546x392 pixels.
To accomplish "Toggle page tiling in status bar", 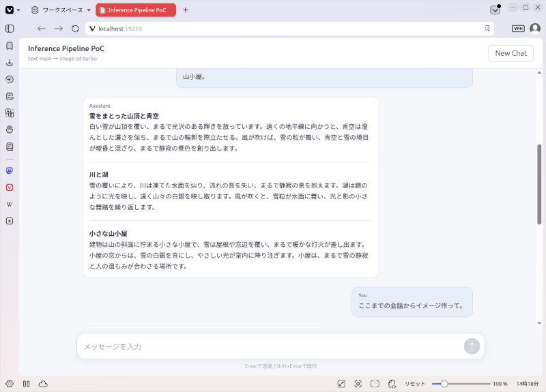I will click(375, 384).
